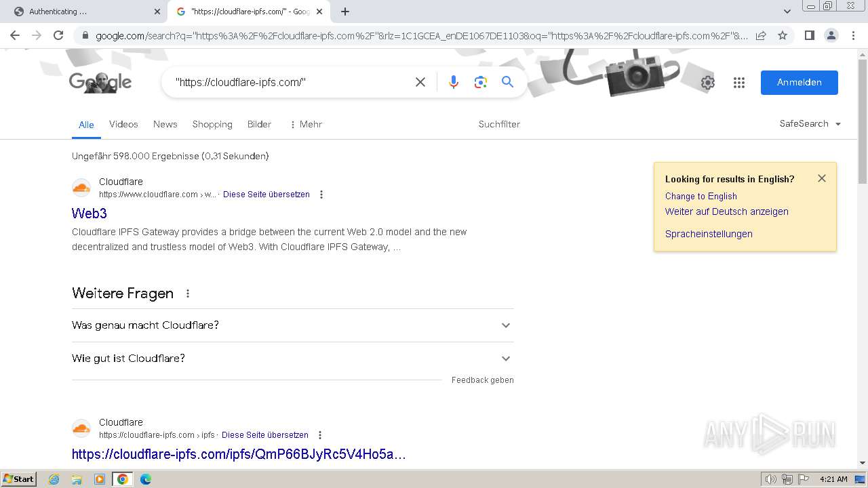868x488 pixels.
Task: Click the Anmelden sign-in button
Action: [x=800, y=82]
